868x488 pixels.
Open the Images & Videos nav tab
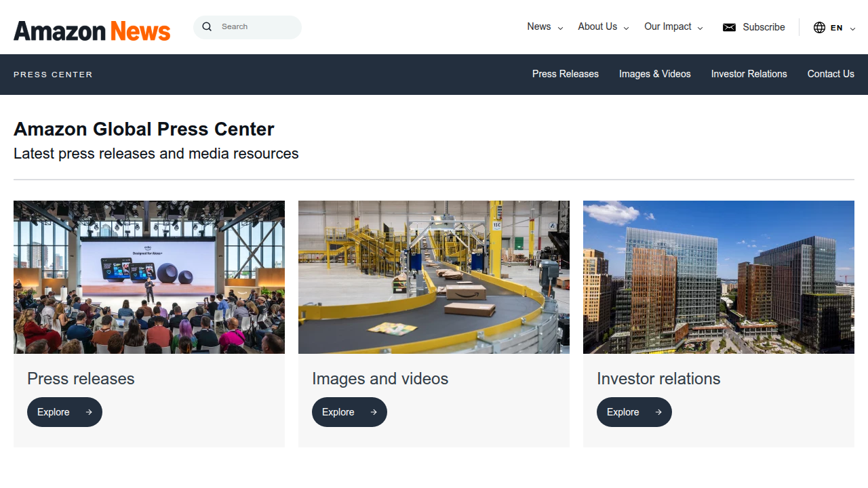655,74
